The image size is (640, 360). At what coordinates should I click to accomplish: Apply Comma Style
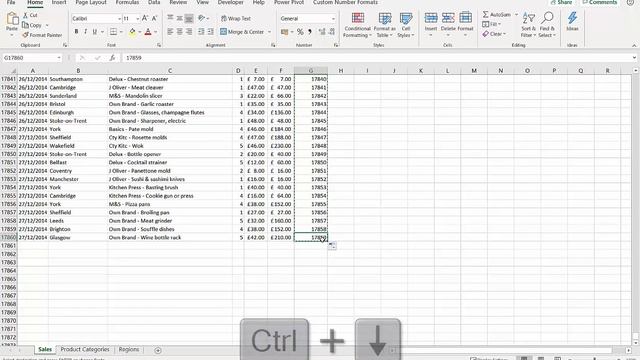310,31
